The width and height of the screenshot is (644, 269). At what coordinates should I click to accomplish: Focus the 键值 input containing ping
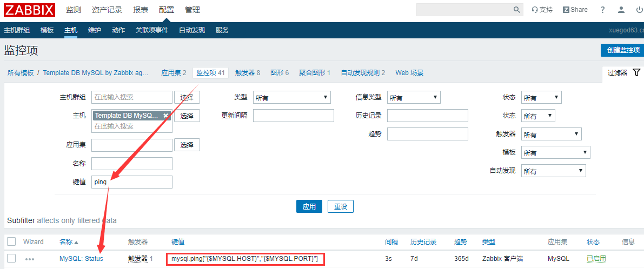132,182
